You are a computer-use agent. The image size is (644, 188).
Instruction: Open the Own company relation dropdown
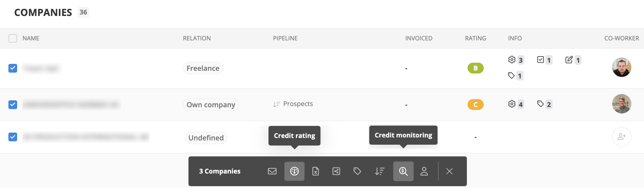[211, 105]
